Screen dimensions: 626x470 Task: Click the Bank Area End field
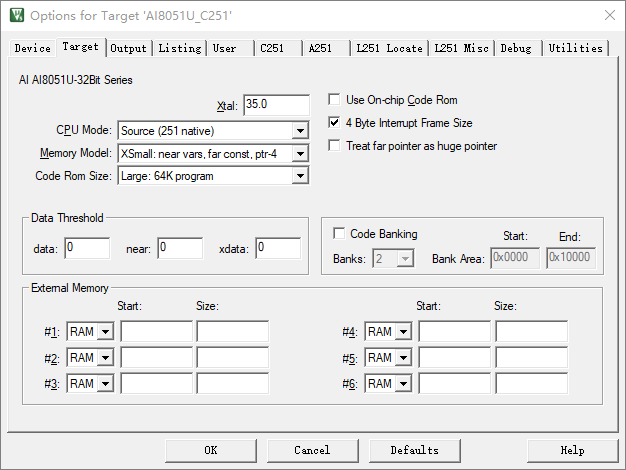(x=571, y=258)
